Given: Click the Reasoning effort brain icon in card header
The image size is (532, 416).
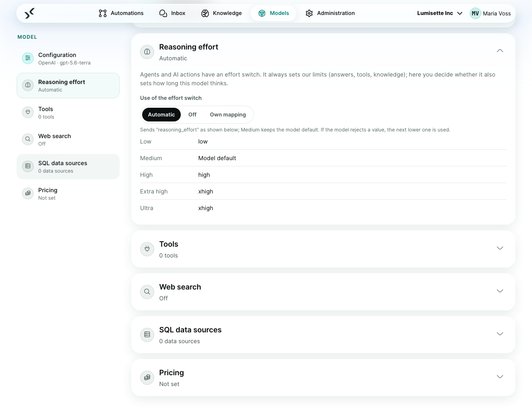Looking at the screenshot, I should [147, 52].
